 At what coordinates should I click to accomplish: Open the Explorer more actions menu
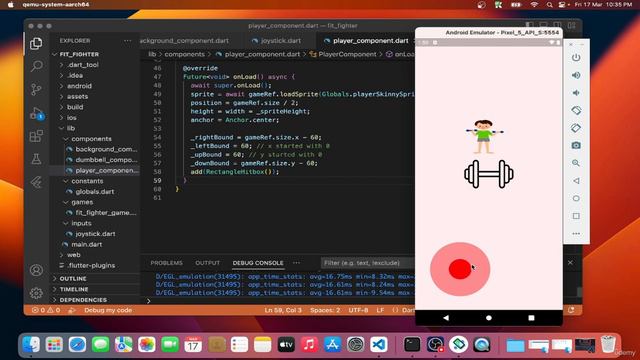128,41
